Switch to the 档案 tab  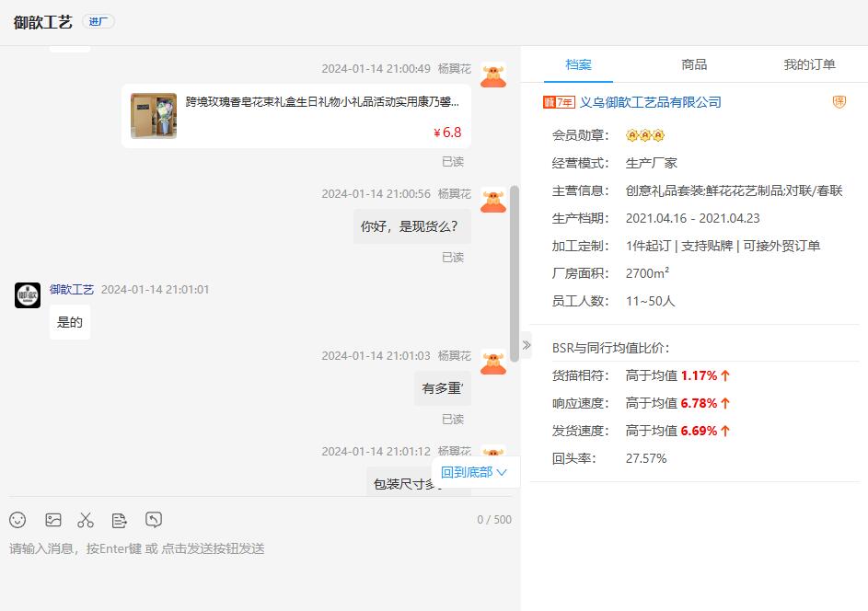tap(578, 64)
